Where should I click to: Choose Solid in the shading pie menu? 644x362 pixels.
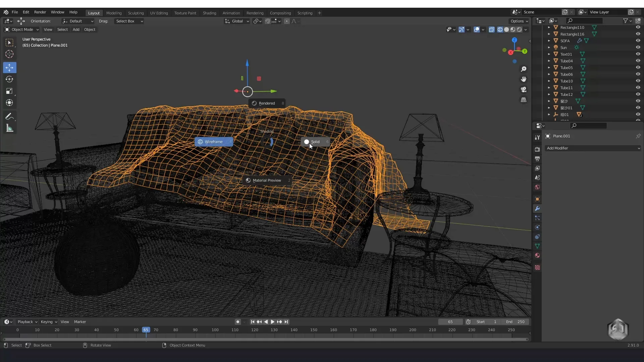315,142
